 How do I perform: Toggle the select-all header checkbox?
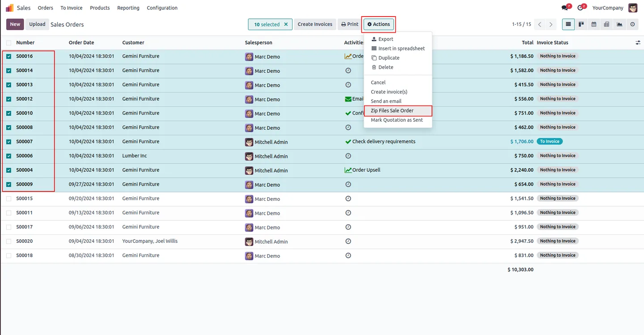tap(9, 42)
